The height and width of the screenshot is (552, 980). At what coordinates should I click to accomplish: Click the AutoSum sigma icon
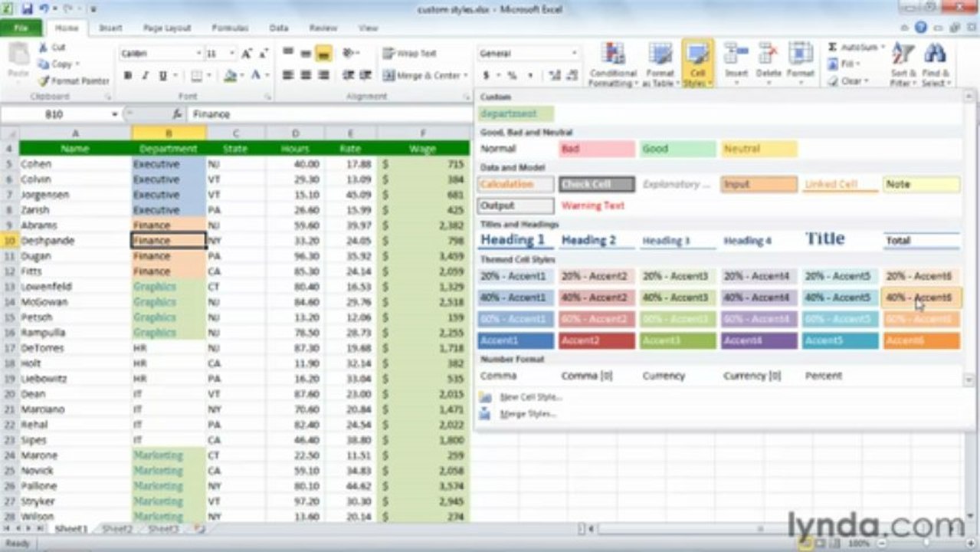833,48
